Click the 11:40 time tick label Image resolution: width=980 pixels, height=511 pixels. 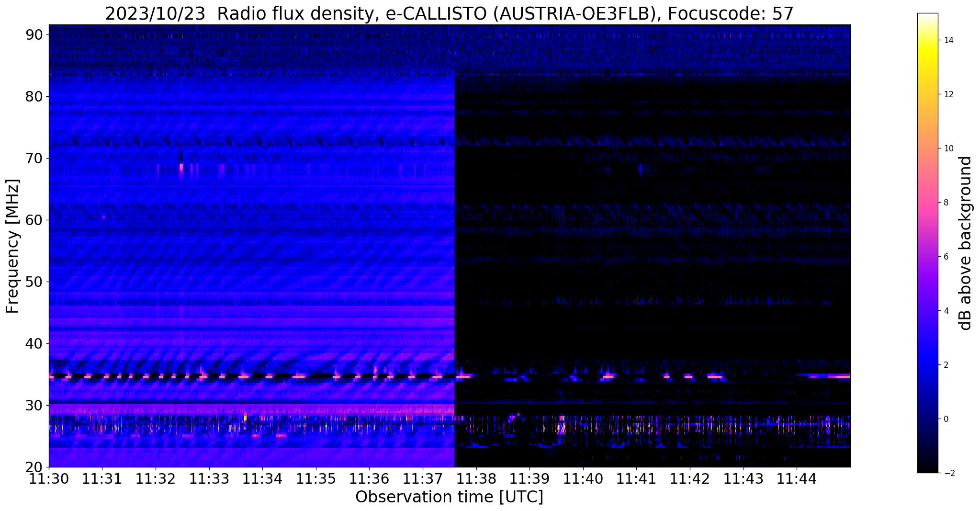coord(583,479)
